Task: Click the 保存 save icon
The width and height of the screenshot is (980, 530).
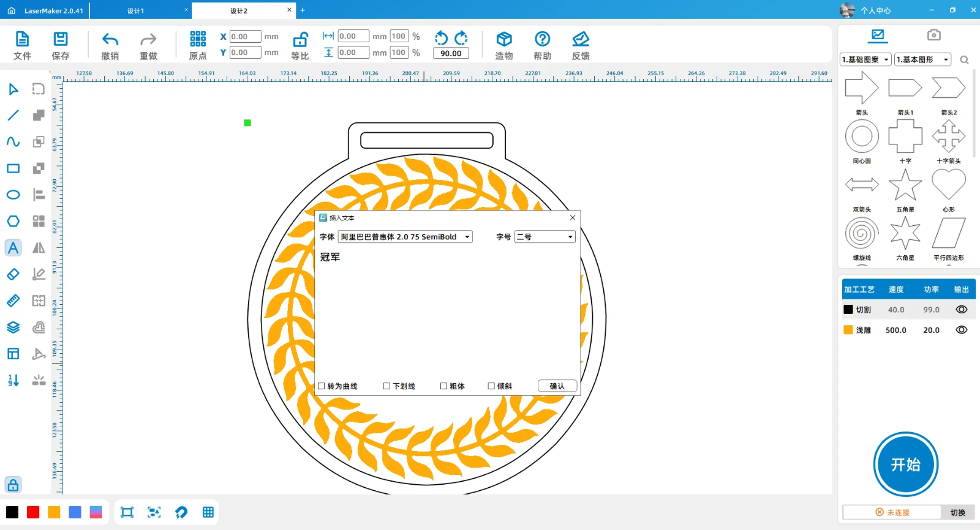Action: pos(61,40)
